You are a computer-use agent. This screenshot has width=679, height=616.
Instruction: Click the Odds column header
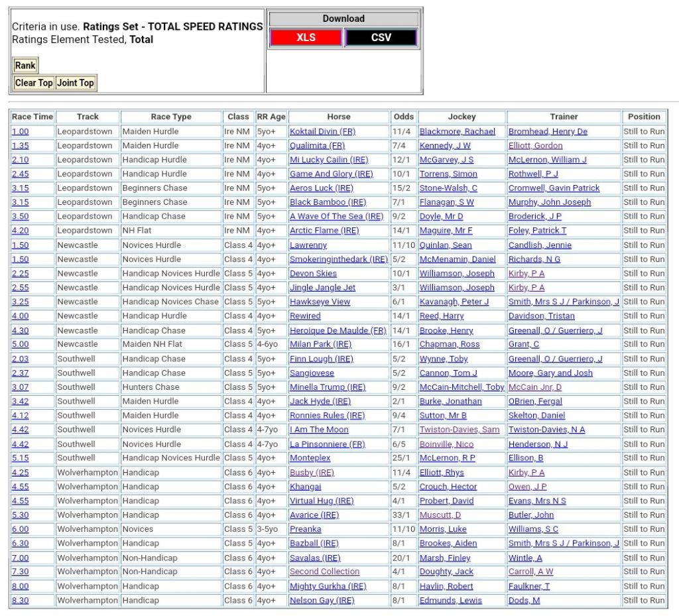pyautogui.click(x=403, y=117)
